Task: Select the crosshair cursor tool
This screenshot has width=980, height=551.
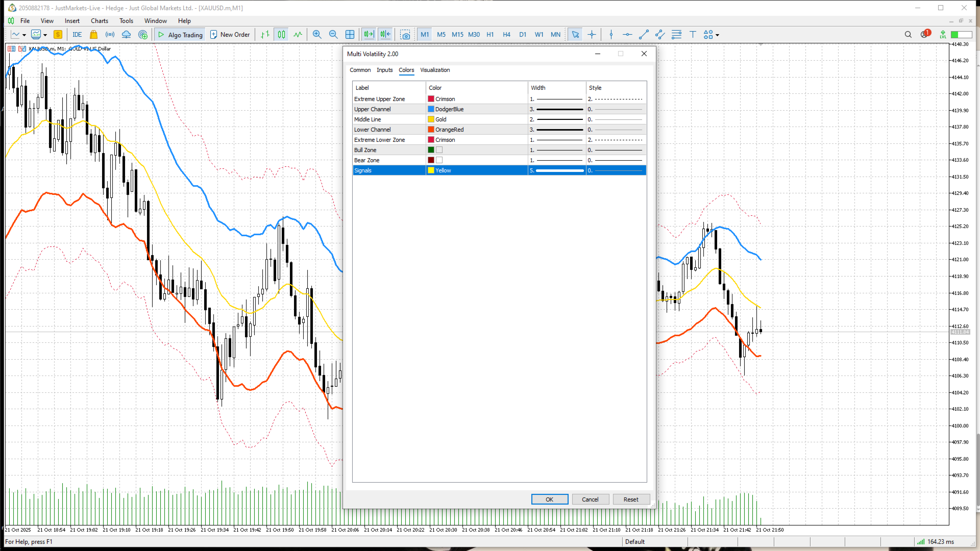Action: click(x=592, y=35)
